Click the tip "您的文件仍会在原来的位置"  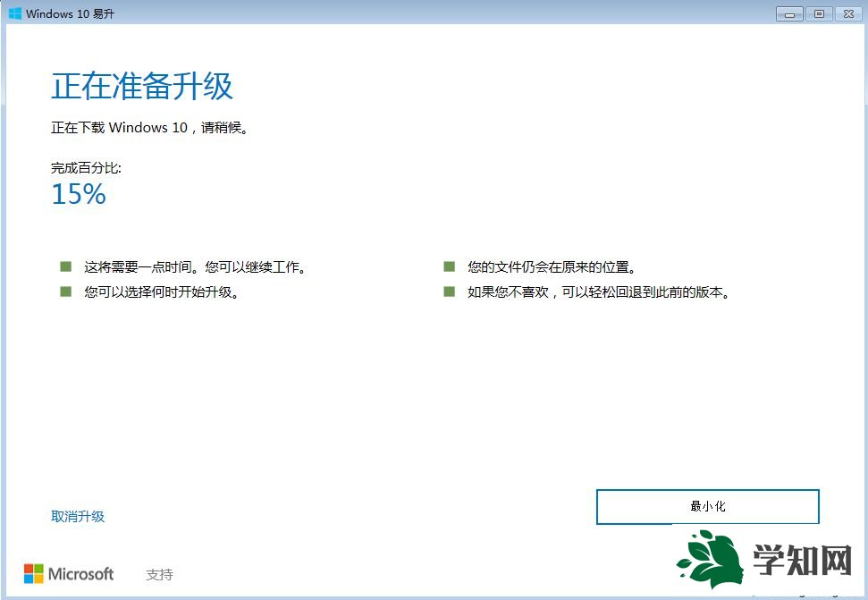[x=551, y=265]
